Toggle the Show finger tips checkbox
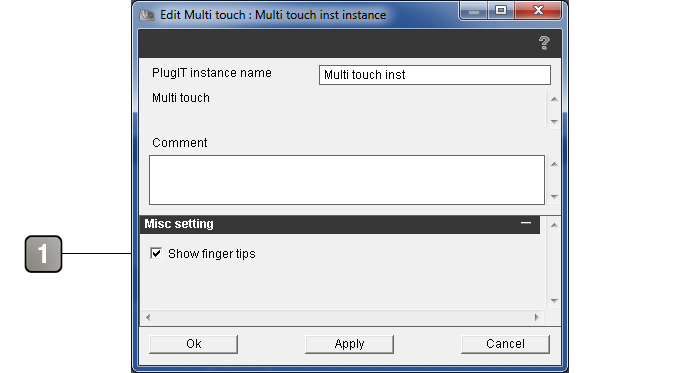Image resolution: width=700 pixels, height=373 pixels. point(156,253)
